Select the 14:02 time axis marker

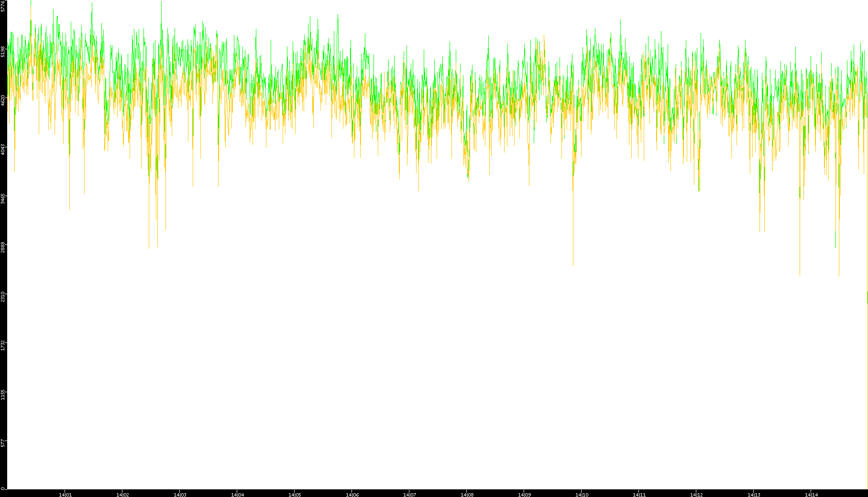122,495
